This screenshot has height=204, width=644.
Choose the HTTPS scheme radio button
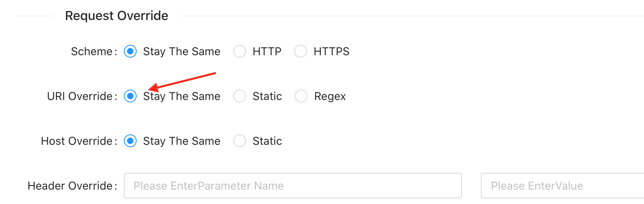pos(300,52)
